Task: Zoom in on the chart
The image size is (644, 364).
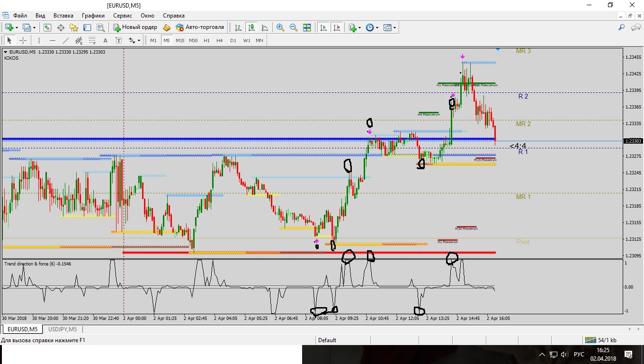Action: (x=280, y=27)
